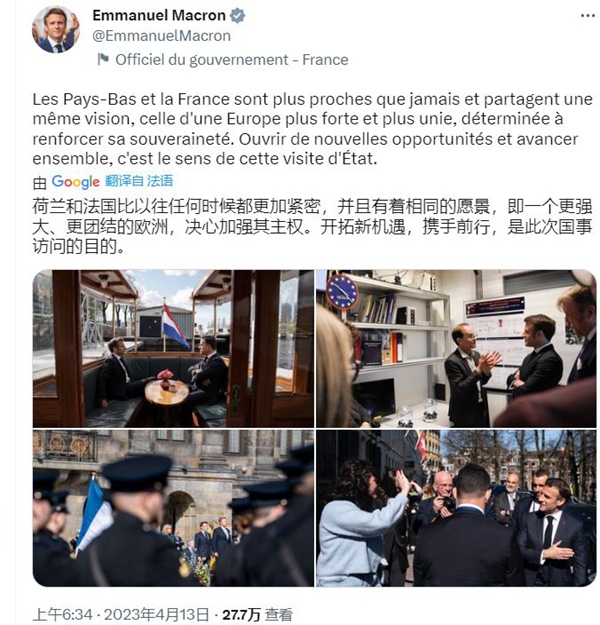Click the 2023年4月13日 date link

(157, 614)
